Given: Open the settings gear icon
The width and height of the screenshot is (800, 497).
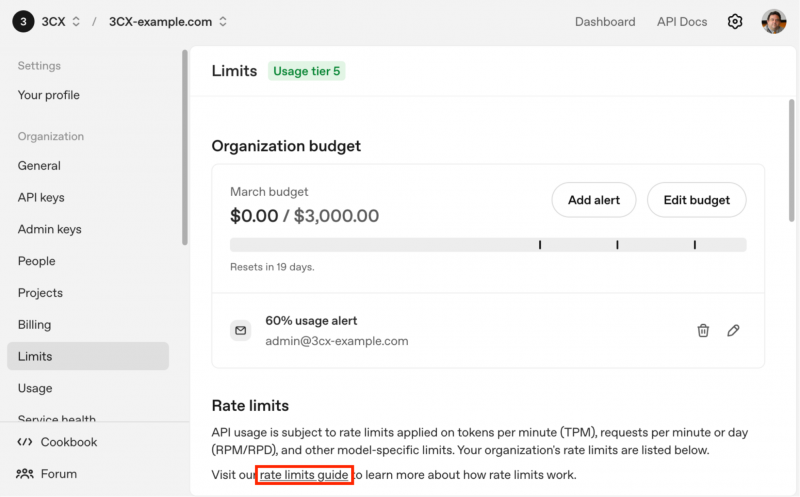Looking at the screenshot, I should click(x=735, y=21).
